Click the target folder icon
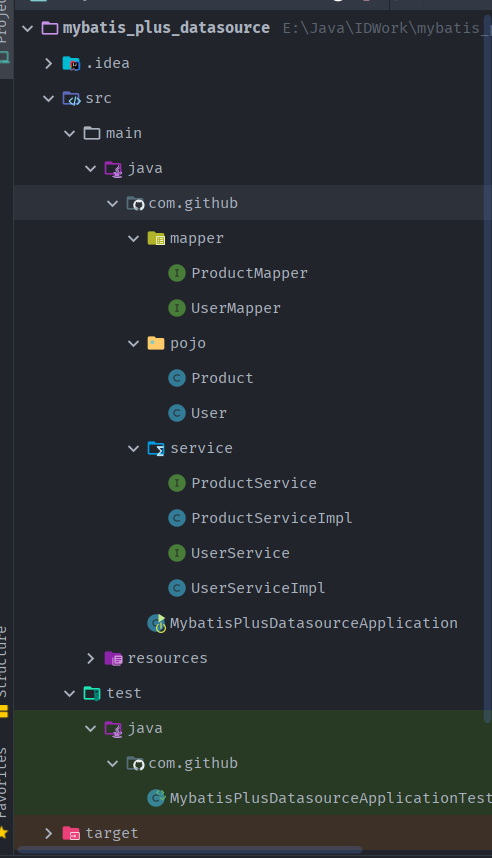This screenshot has width=492, height=858. [x=71, y=833]
